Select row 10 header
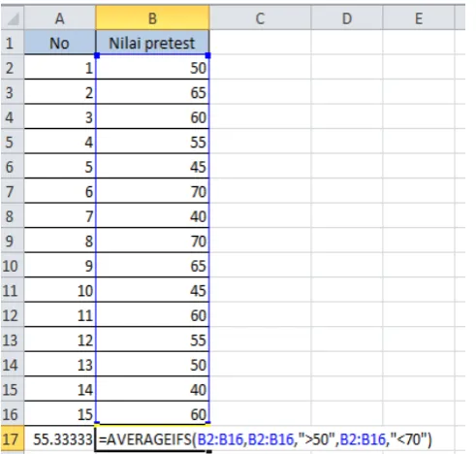476x454 pixels. point(13,265)
